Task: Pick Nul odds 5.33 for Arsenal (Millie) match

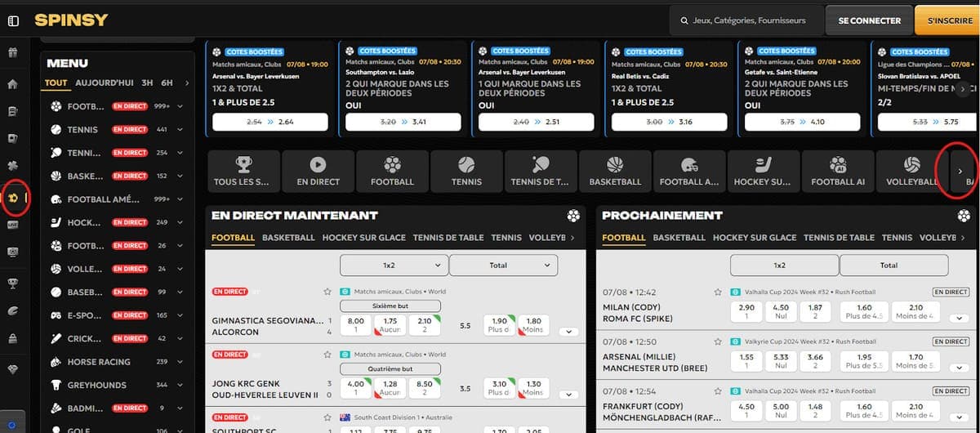Action: [x=781, y=362]
